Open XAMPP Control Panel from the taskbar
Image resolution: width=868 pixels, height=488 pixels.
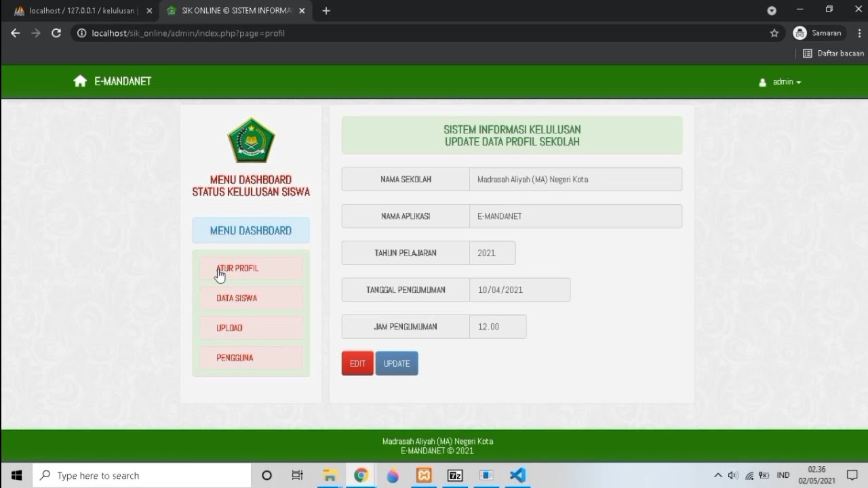pyautogui.click(x=423, y=475)
